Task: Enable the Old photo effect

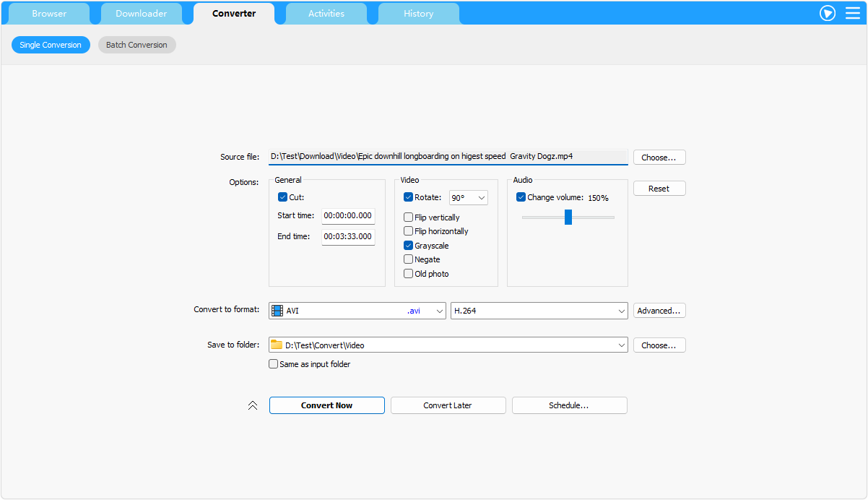Action: 408,274
